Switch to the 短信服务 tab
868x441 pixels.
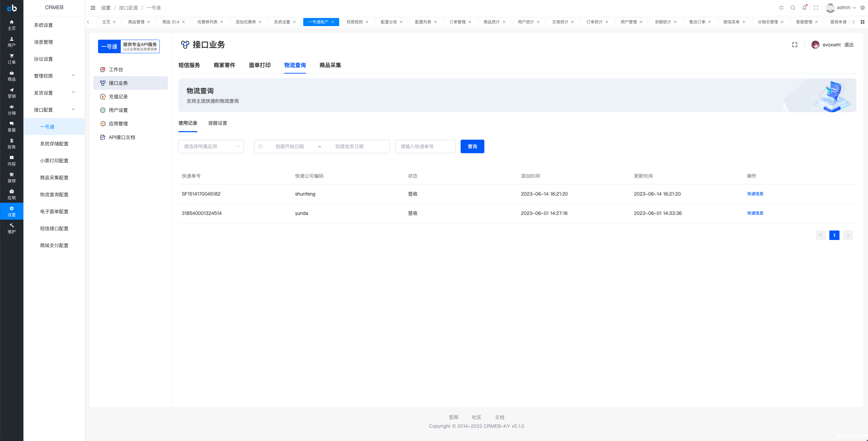pyautogui.click(x=189, y=65)
